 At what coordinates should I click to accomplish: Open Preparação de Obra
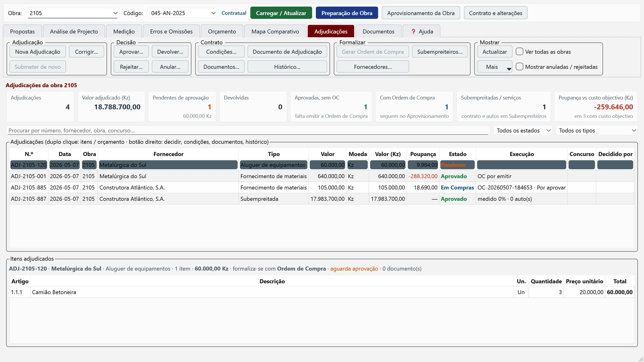pyautogui.click(x=347, y=13)
